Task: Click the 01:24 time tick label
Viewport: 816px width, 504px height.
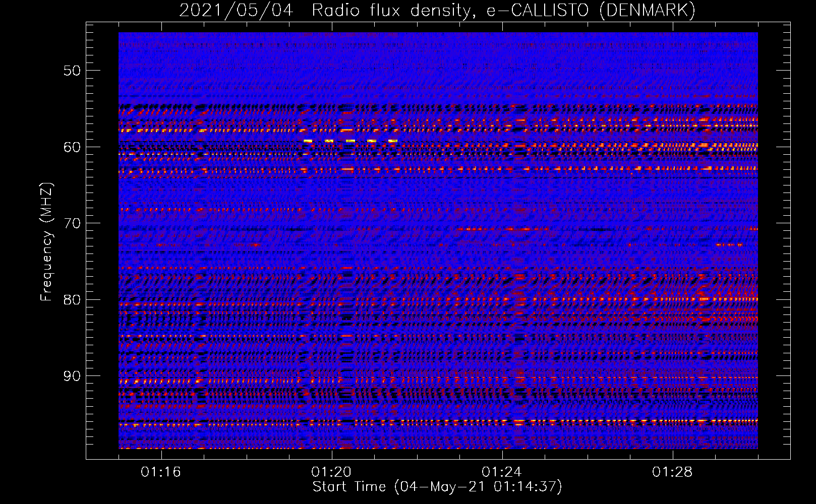Action: point(502,472)
